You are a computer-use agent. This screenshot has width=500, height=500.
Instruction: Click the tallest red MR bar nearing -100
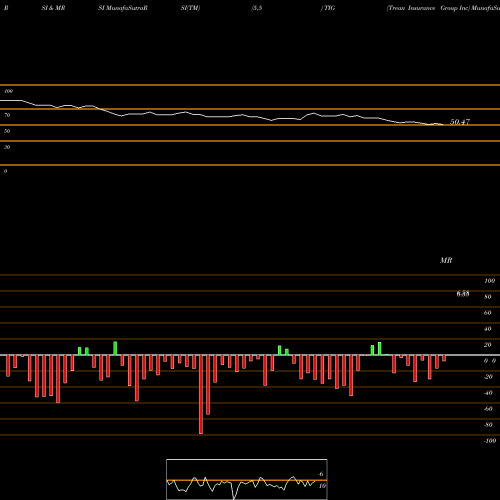point(201,394)
